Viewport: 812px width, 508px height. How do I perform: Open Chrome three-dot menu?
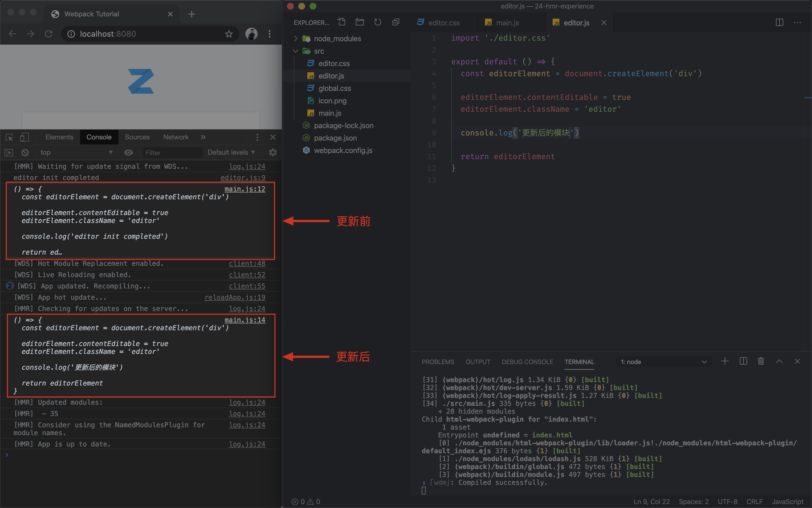270,34
